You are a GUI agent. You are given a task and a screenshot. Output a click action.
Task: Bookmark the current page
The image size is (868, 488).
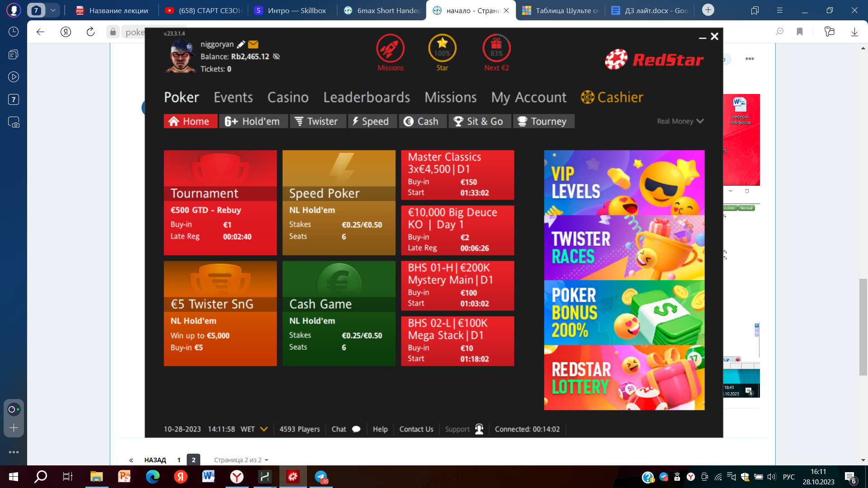800,32
